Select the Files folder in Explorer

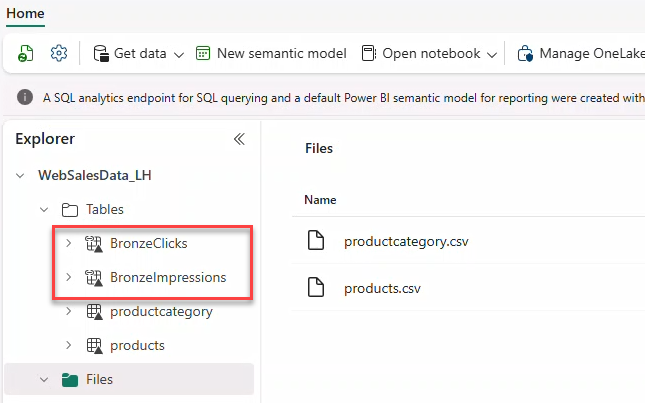pyautogui.click(x=99, y=379)
